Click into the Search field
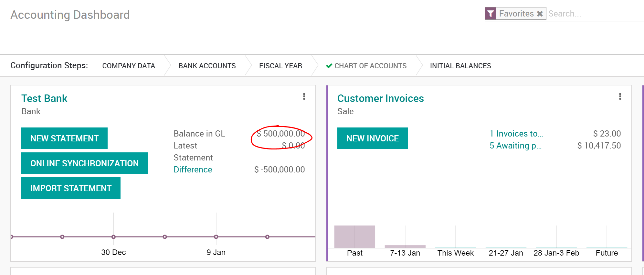Screen dimensions: 644x275 595,14
